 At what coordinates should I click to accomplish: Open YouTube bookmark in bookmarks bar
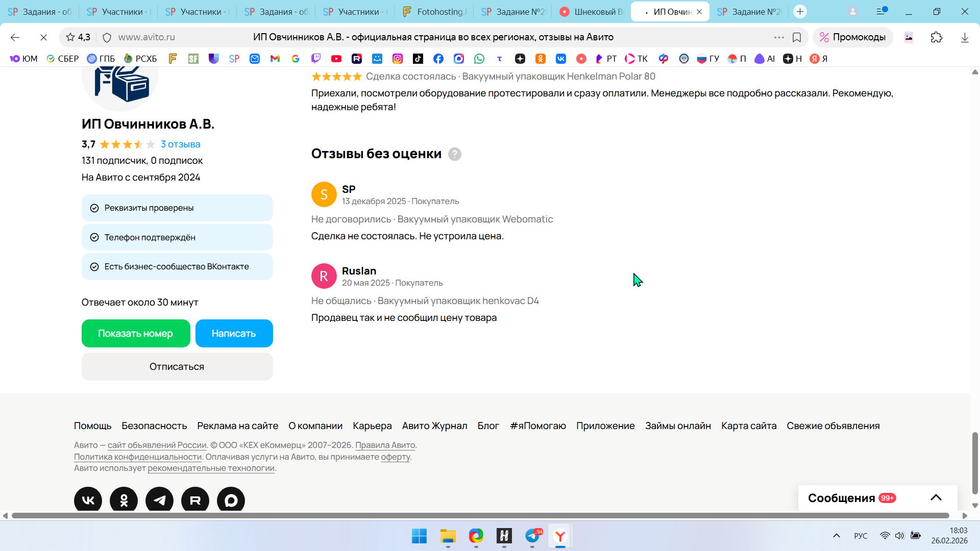click(336, 59)
